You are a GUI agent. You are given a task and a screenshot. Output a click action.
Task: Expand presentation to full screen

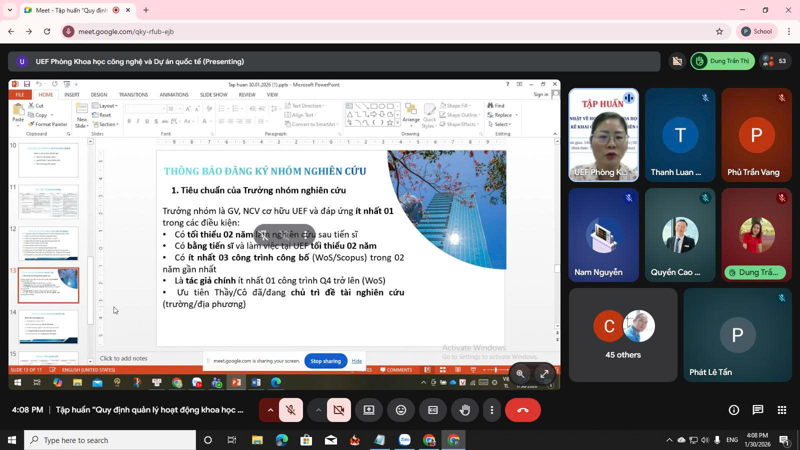tap(544, 373)
